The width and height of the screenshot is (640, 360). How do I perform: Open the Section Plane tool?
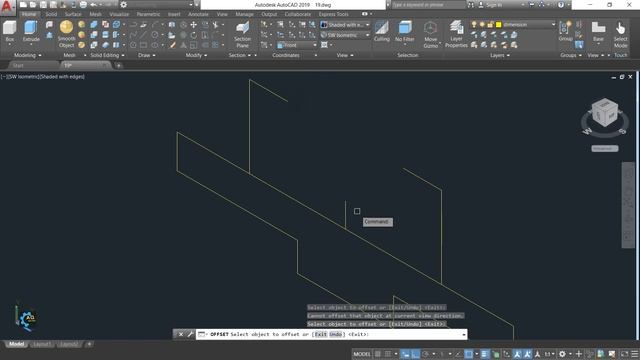click(x=242, y=35)
